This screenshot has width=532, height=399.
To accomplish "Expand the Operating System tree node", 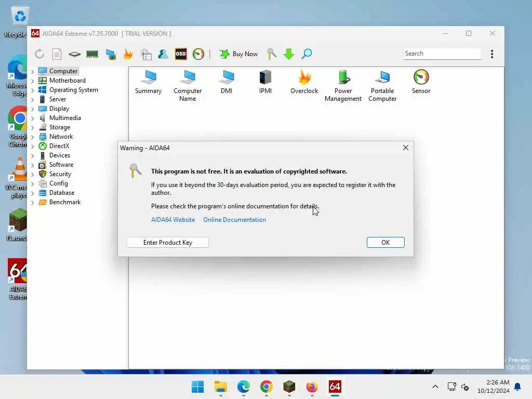I will click(33, 90).
